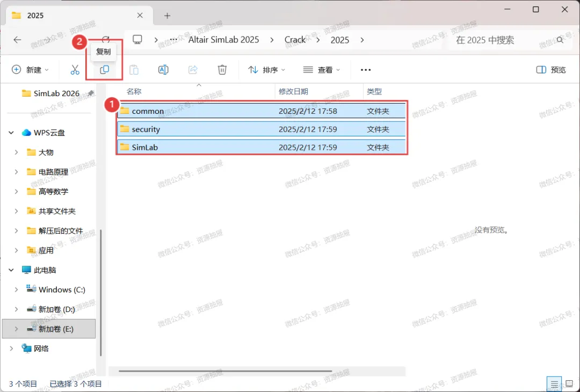Viewport: 580px width, 392px height.
Task: Click the breadcrumb ellipsis for hidden path
Action: (173, 40)
